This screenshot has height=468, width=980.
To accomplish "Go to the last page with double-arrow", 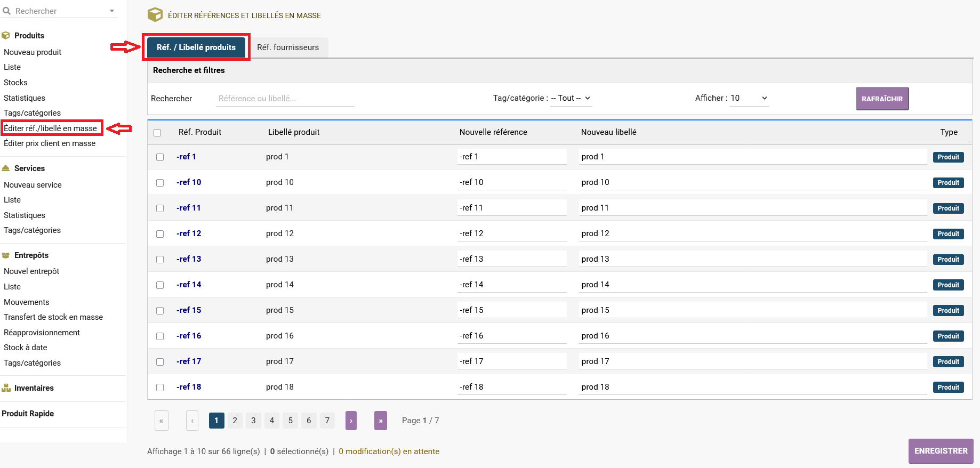I will click(380, 421).
